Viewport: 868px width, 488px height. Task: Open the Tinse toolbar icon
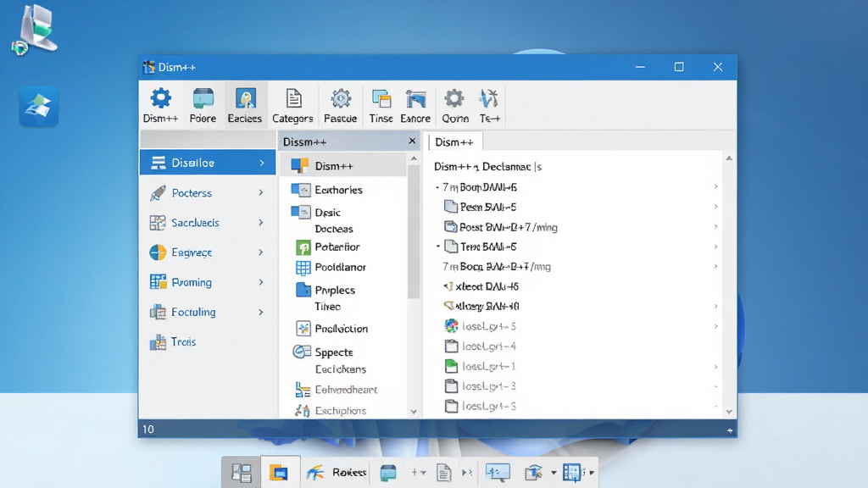point(381,104)
